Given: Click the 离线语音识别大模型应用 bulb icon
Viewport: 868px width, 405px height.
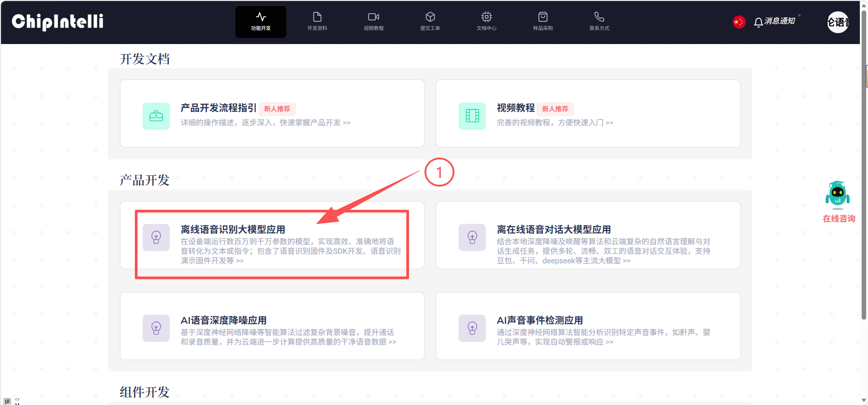Looking at the screenshot, I should coord(156,237).
